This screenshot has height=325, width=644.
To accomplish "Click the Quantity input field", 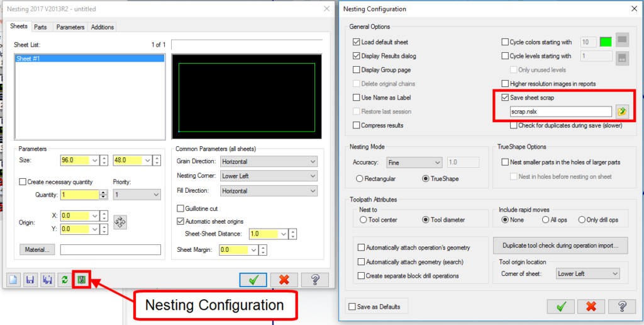I will [x=80, y=195].
